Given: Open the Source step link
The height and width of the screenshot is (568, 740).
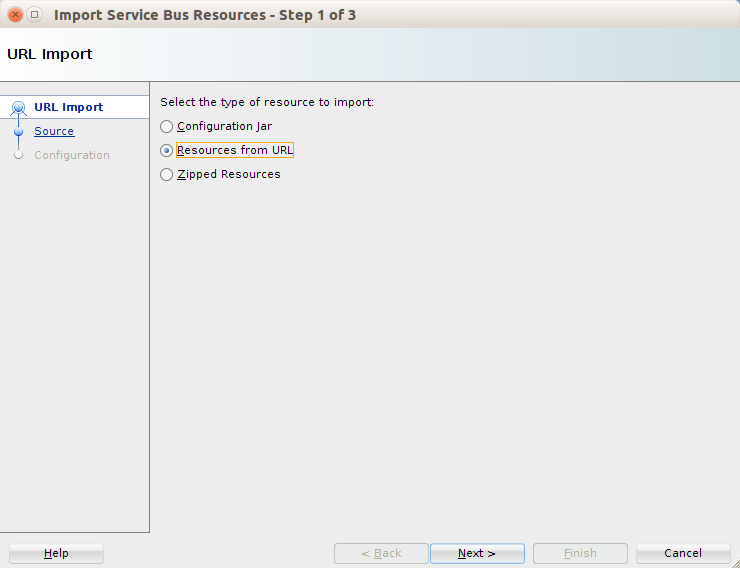Looking at the screenshot, I should pos(54,131).
